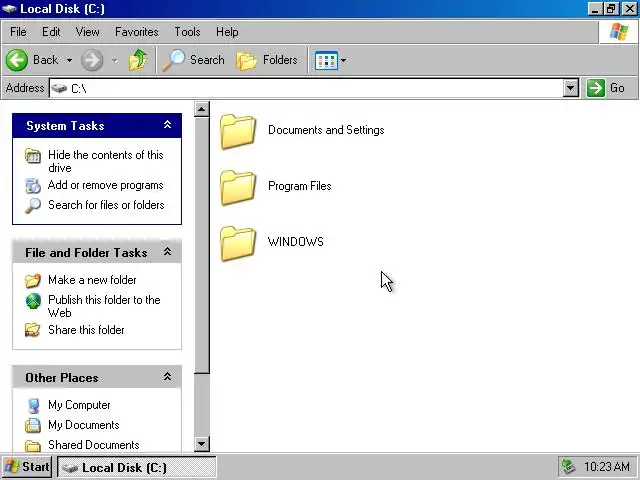Click the Make a new folder icon
Image resolution: width=640 pixels, height=480 pixels.
coord(33,280)
